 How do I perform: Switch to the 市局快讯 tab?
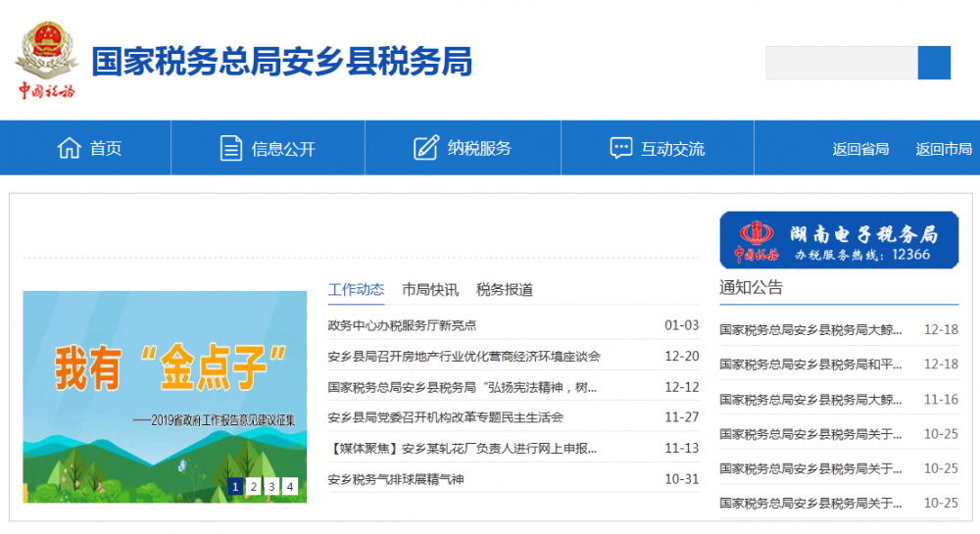[x=430, y=290]
